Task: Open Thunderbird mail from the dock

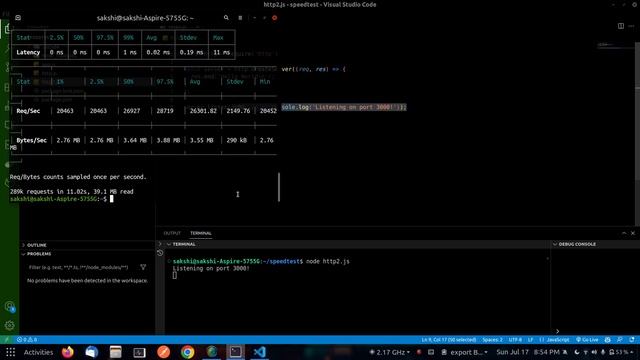Action: pyautogui.click(x=91, y=352)
